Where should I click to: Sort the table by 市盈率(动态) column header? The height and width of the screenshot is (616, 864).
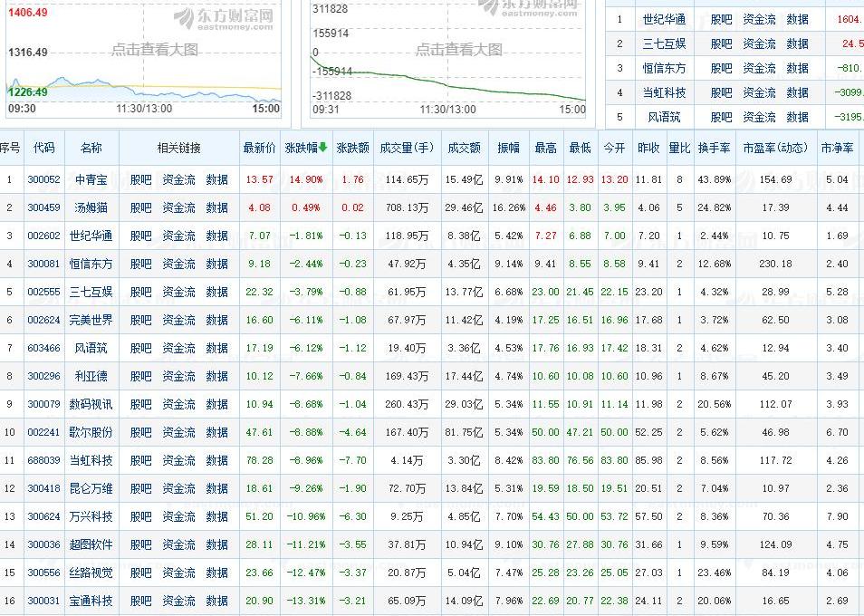click(775, 148)
